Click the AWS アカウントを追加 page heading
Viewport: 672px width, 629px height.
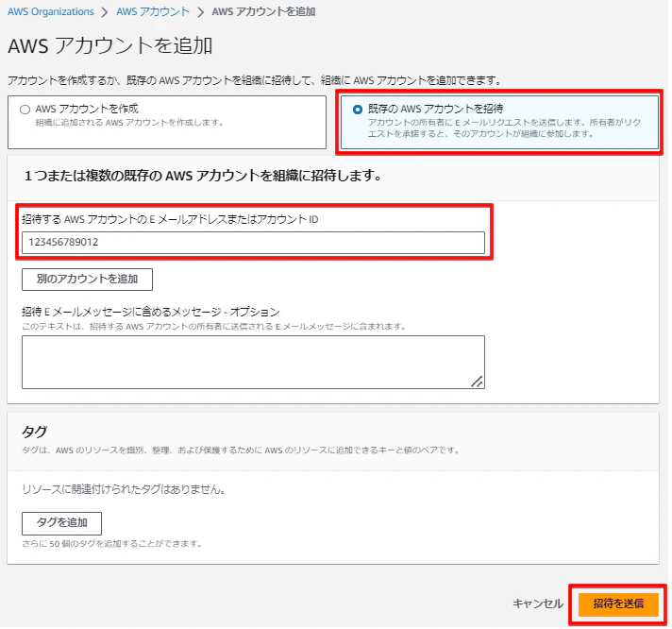tap(110, 45)
